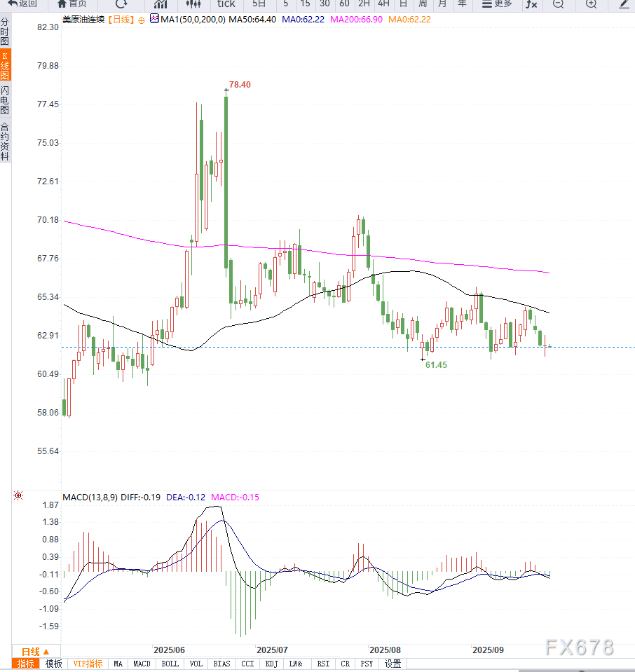Zoom out the chart with minus magnifier
Image resolution: width=635 pixels, height=672 pixels.
[x=558, y=4]
